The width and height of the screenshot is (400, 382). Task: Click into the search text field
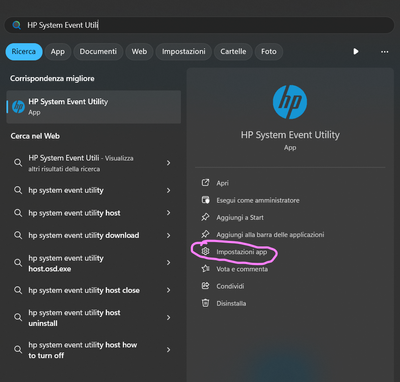(199, 25)
